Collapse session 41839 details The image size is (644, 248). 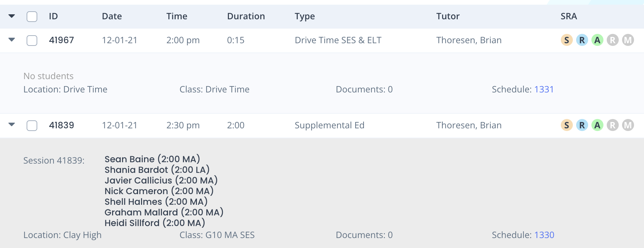12,125
